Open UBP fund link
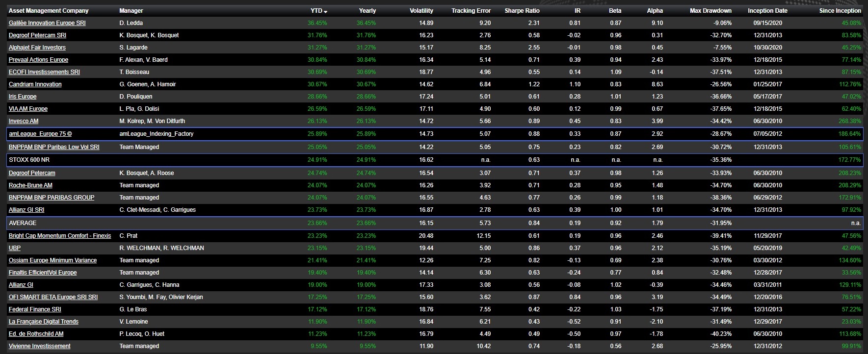This screenshot has height=354, width=868. 15,248
